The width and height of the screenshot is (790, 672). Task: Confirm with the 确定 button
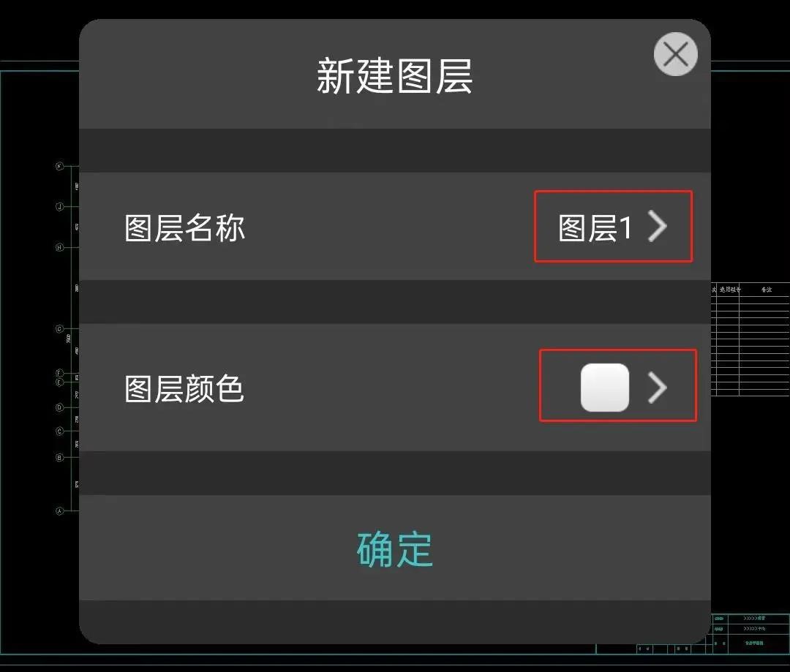pos(394,549)
